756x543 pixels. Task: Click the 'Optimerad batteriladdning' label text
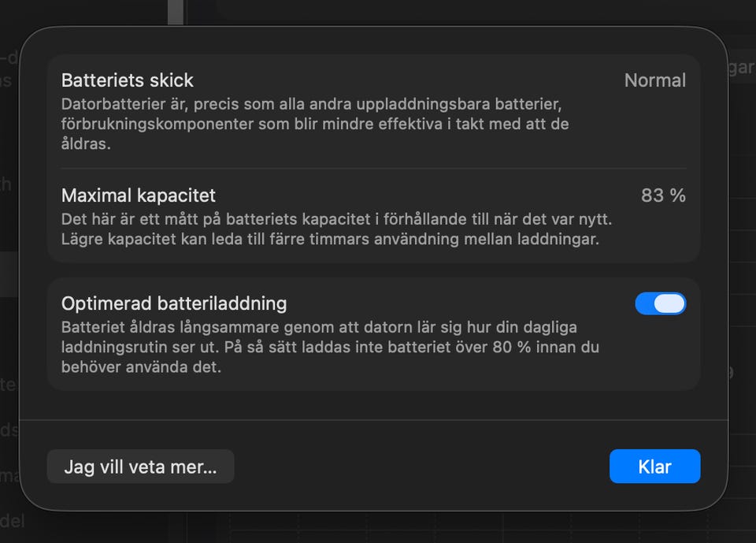point(174,303)
